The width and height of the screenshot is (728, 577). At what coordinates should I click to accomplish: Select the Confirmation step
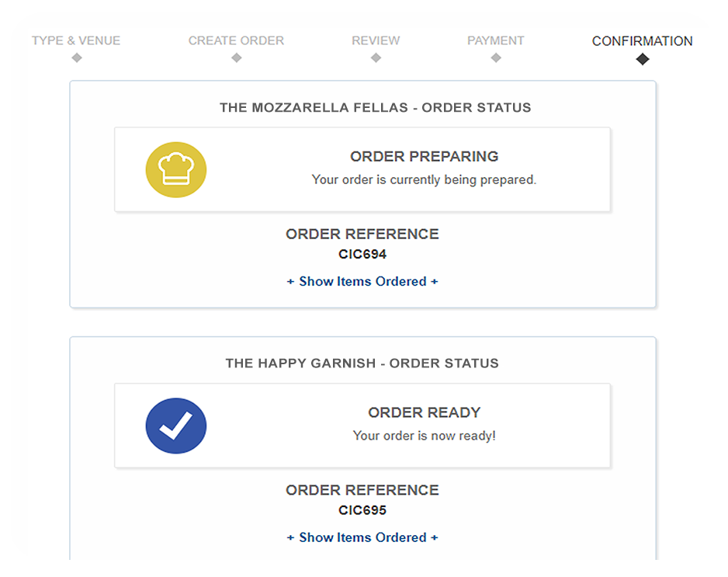(642, 41)
